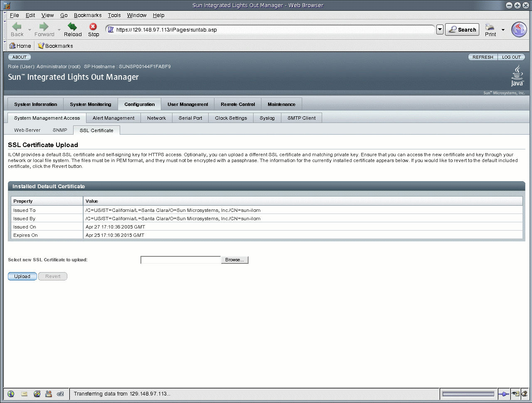The height and width of the screenshot is (403, 532).
Task: Switch to the SNMP tab
Action: pos(60,130)
